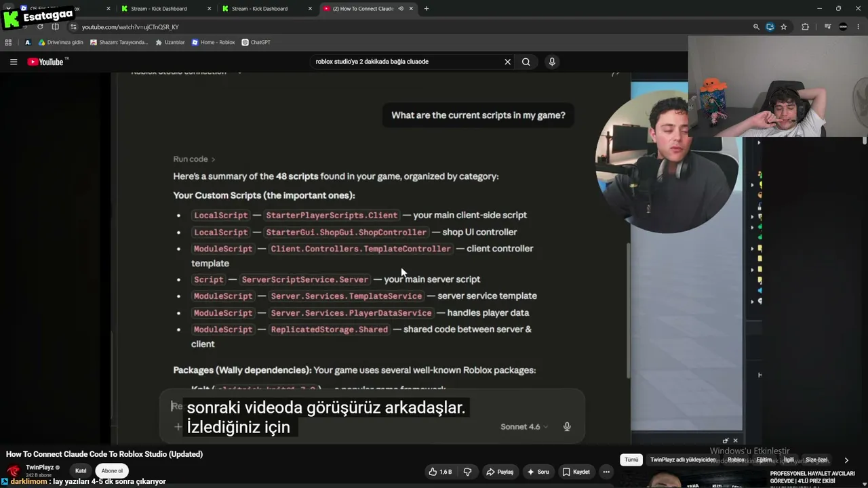
Task: Go to YouTube home via logo
Action: [x=45, y=62]
